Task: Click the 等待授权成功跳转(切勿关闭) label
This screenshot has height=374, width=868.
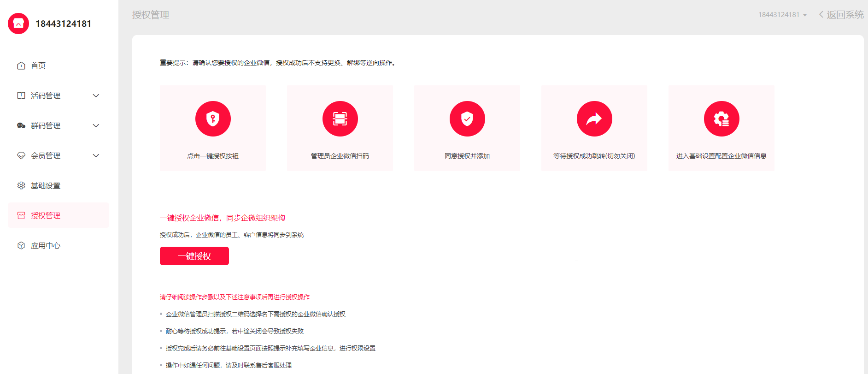Action: click(x=594, y=156)
